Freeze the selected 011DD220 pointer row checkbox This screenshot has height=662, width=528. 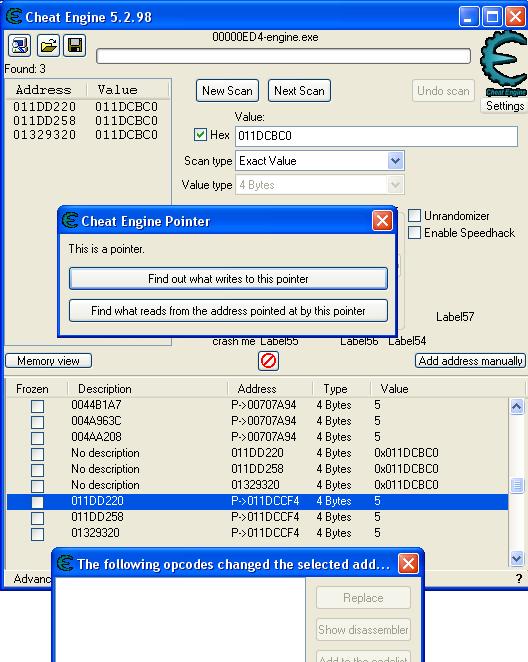click(x=37, y=502)
